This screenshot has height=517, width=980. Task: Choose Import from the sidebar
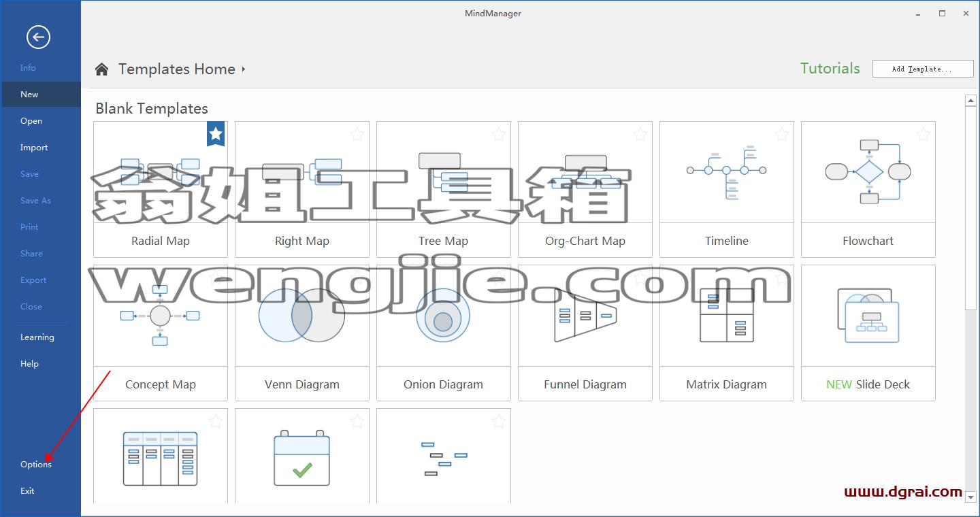point(41,148)
